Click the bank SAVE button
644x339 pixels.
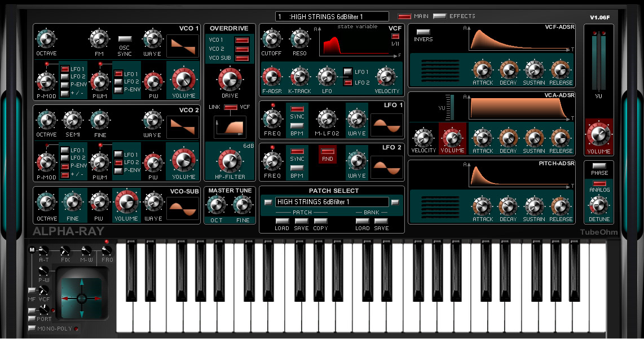tap(381, 221)
